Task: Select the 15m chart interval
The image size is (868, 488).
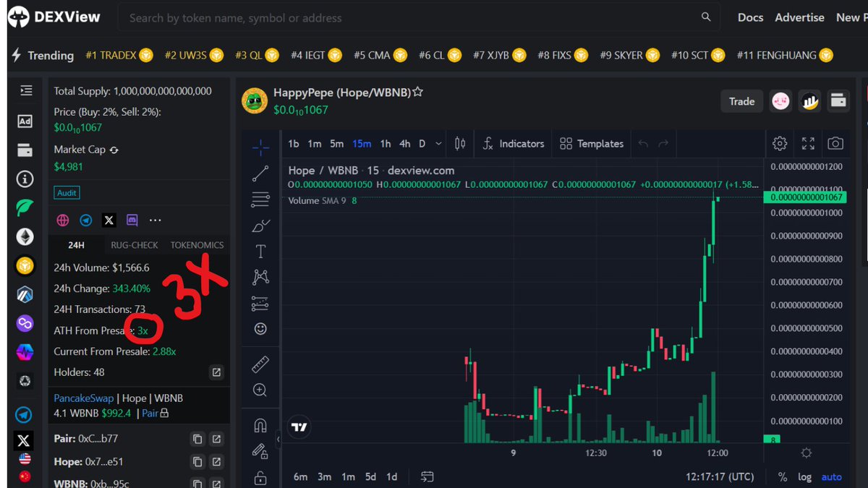Action: (362, 144)
